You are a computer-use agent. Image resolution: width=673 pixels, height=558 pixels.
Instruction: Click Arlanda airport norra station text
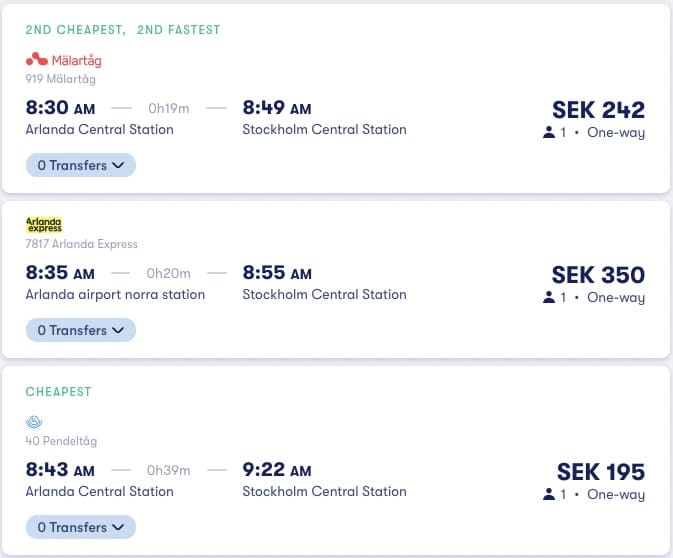click(115, 295)
